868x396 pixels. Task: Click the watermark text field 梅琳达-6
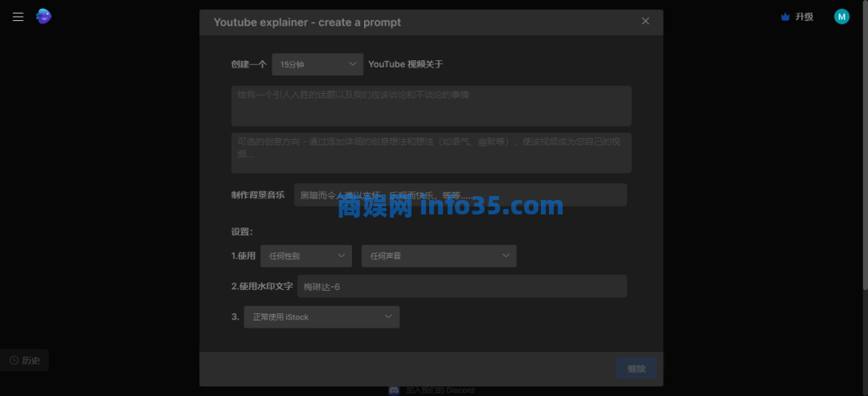462,286
